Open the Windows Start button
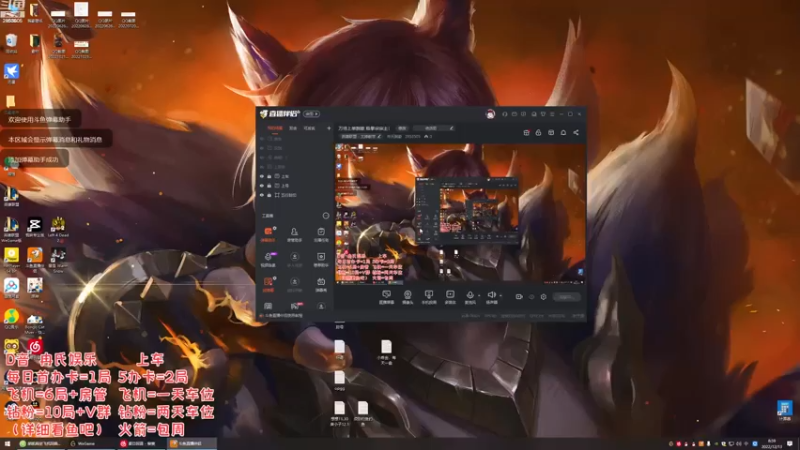 tap(7, 444)
